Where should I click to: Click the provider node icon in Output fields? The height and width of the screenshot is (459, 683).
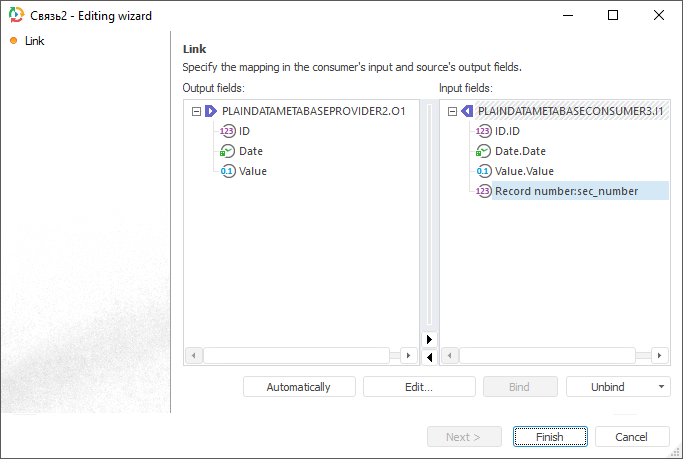(x=210, y=111)
